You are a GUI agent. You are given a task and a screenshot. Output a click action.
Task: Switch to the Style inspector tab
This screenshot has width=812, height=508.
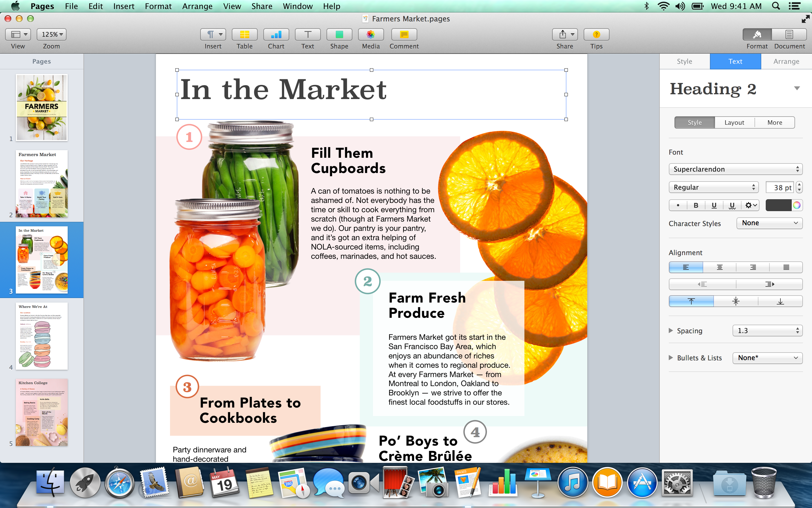(x=685, y=62)
